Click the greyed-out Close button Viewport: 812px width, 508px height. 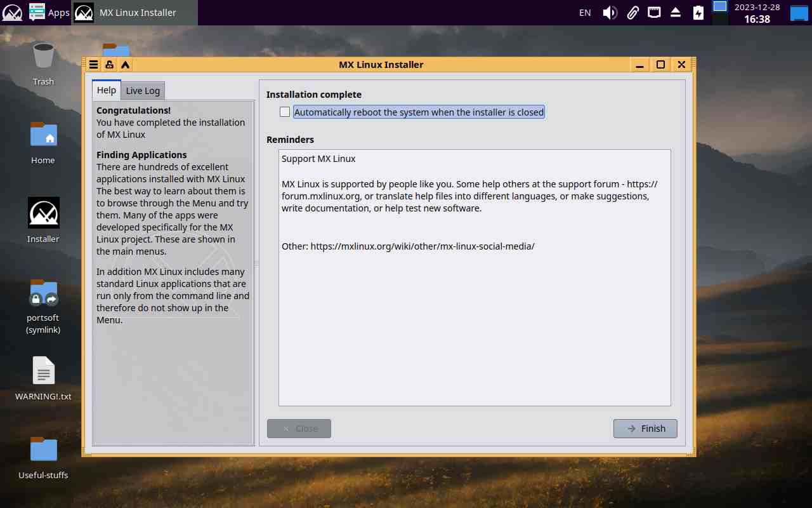(299, 429)
